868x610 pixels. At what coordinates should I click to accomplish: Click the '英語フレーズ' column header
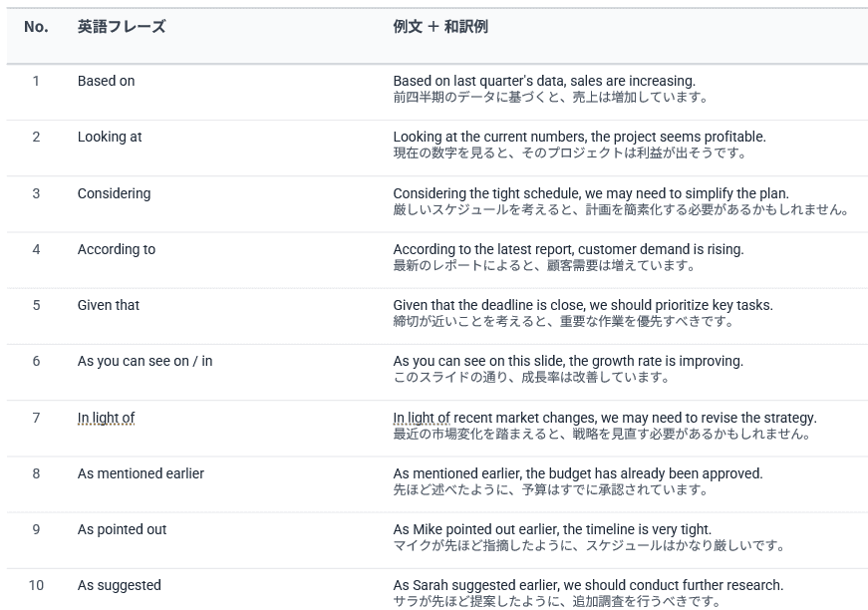point(122,27)
